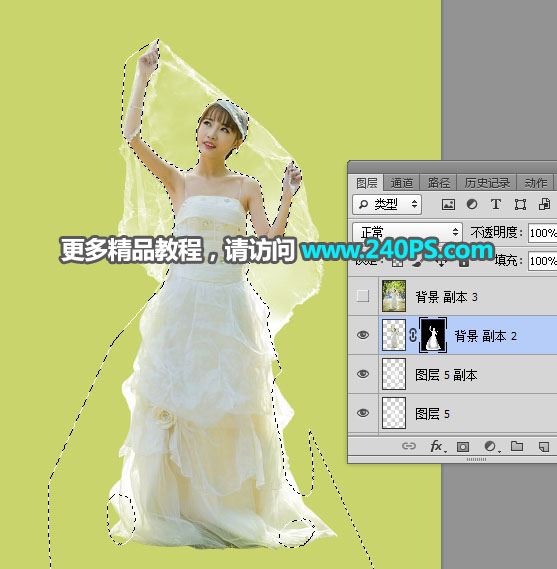The width and height of the screenshot is (557, 569).
Task: Click the 填充 label
Action: pyautogui.click(x=508, y=260)
